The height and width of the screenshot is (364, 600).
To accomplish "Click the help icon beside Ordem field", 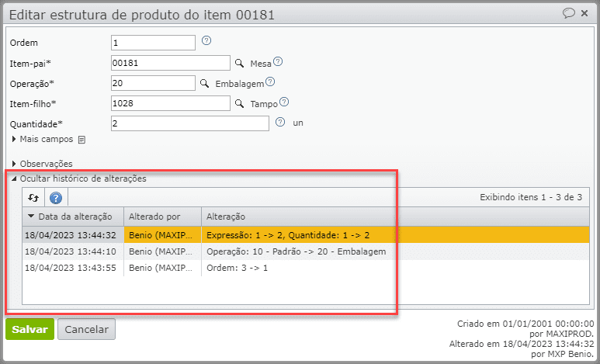I will tap(206, 41).
